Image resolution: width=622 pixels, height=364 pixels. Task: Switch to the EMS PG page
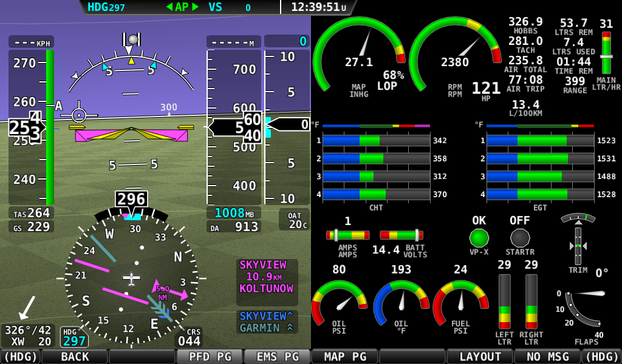click(276, 357)
